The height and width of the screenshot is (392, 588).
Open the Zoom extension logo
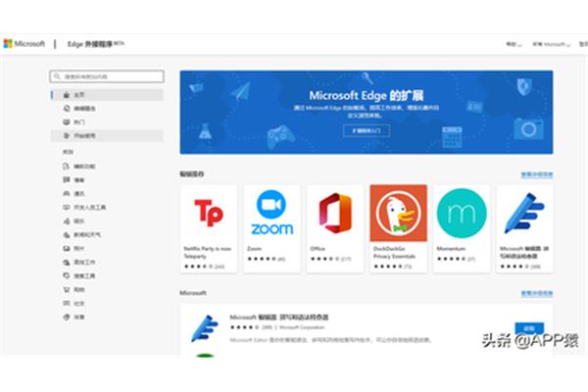271,213
